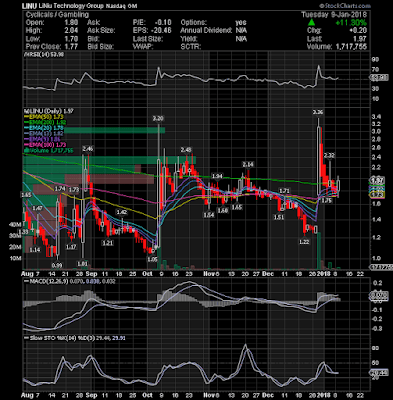Viewport: 393px width, 400px height.
Task: Click the EPS -20.46 value
Action: pyautogui.click(x=161, y=31)
